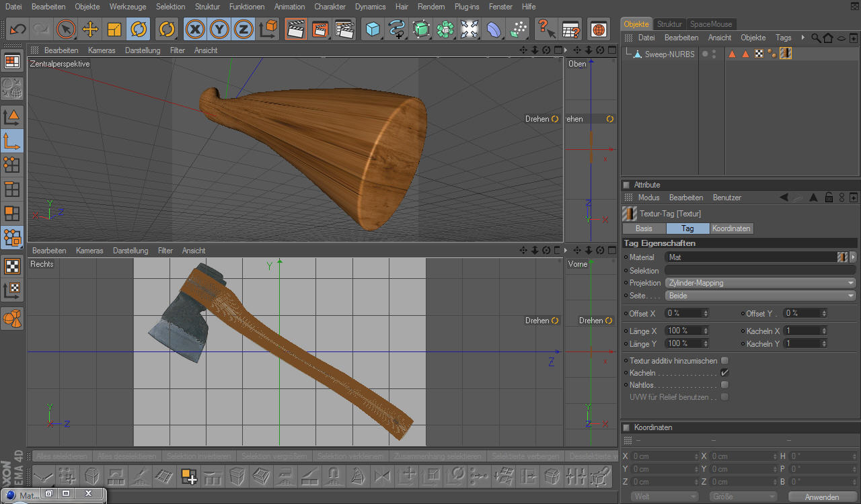The image size is (861, 504).
Task: Click the Anwenden button
Action: pos(821,497)
